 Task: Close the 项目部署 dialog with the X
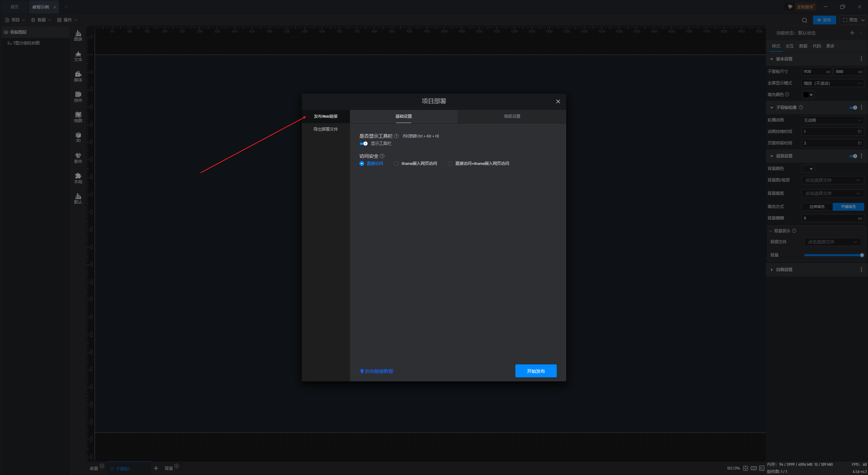(558, 101)
